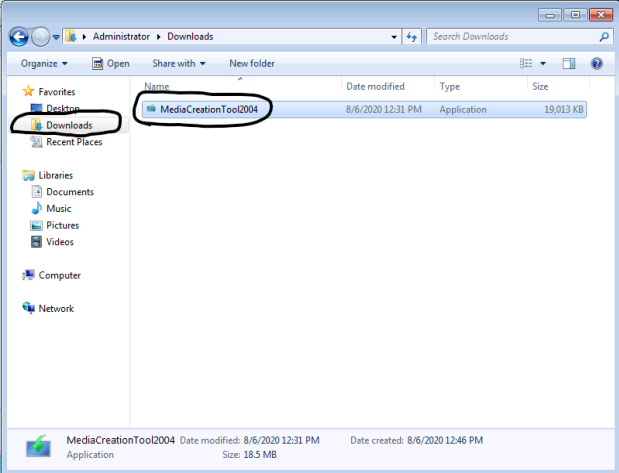Expand arrow before Administrator in path
Screen dimensions: 619x473
click(84, 37)
